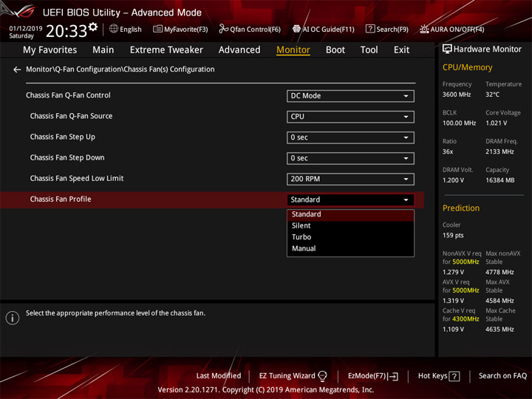Open Hot Keys help
The height and width of the screenshot is (399, 532).
click(x=439, y=376)
